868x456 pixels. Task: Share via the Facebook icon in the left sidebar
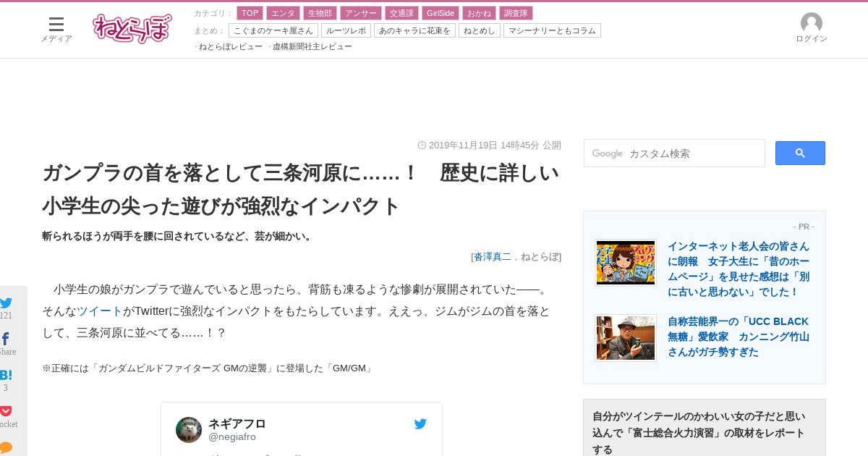6,339
